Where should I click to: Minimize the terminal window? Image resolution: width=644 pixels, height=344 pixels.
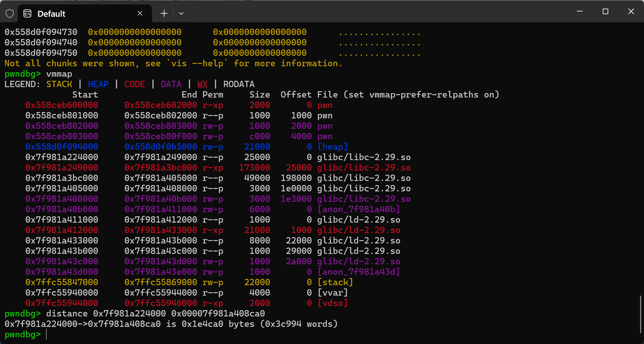580,12
